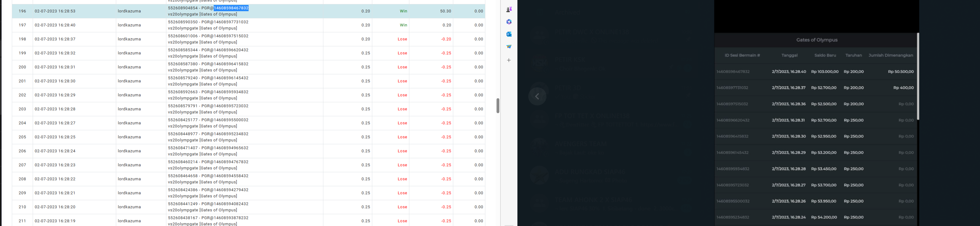Click panel date 2/7/2023, 16.28.29
The height and width of the screenshot is (226, 980).
click(789, 153)
